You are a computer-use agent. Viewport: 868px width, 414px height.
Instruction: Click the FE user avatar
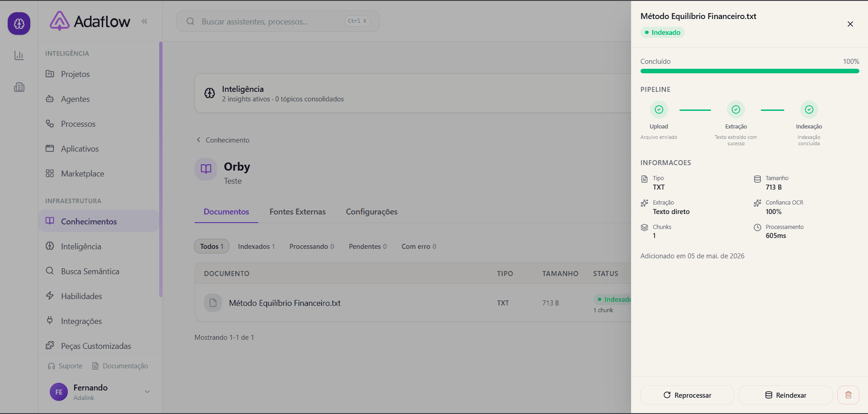(59, 392)
